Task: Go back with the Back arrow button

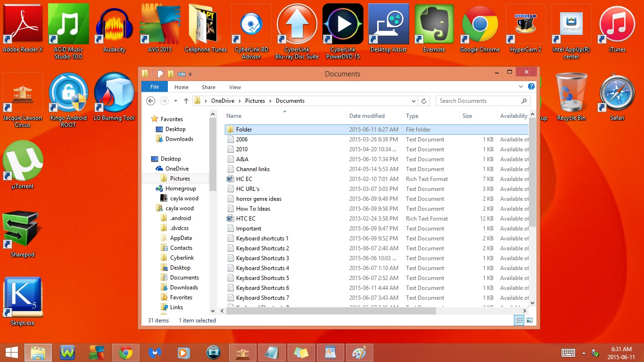Action: point(151,101)
